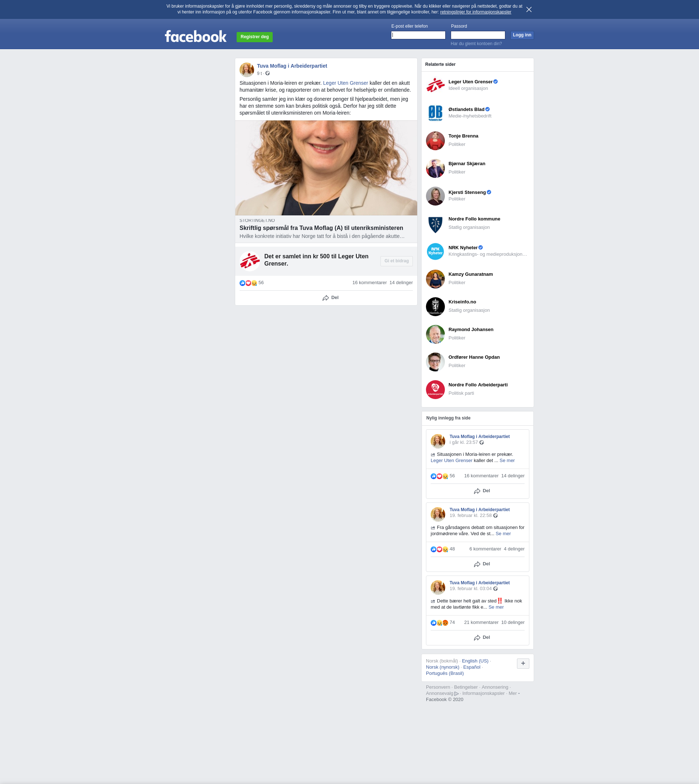699x784 pixels.
Task: Click the Leger Uten Grenser fundraiser logo
Action: tap(250, 261)
